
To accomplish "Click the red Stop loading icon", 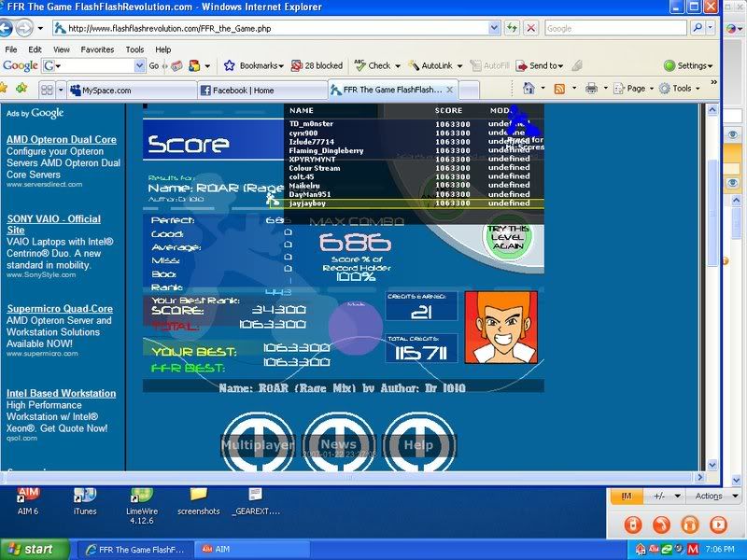I will (530, 28).
